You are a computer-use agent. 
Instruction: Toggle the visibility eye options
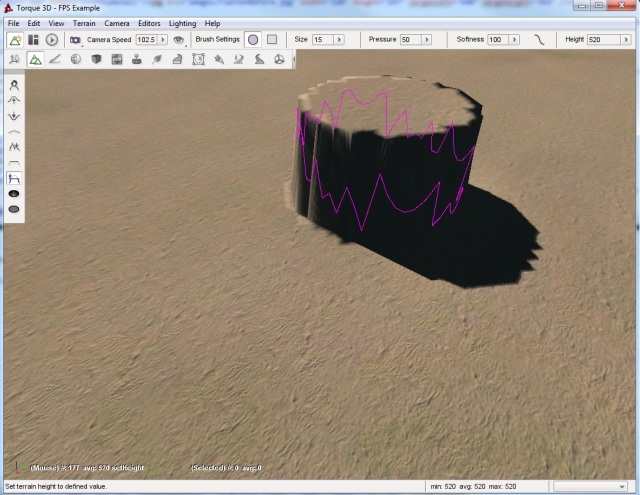[178, 40]
